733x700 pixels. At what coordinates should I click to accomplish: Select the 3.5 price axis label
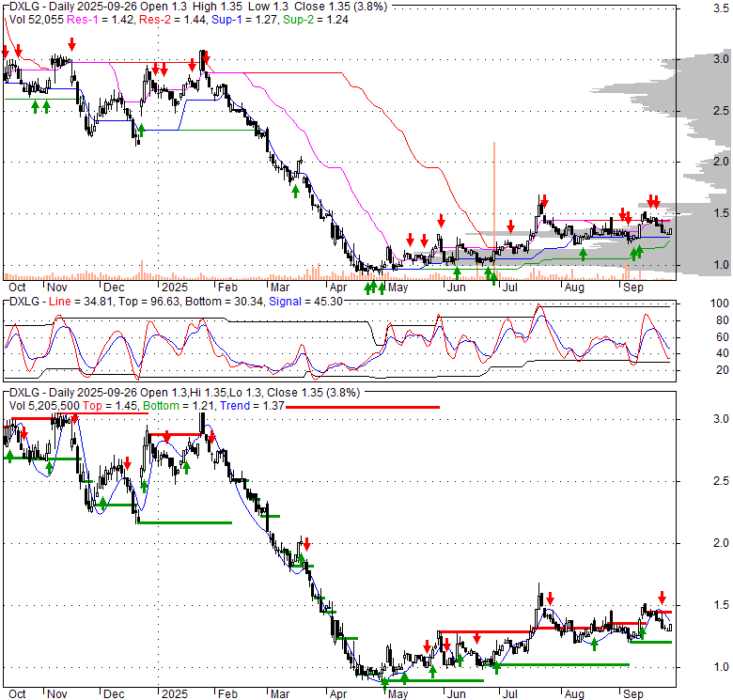coord(721,8)
